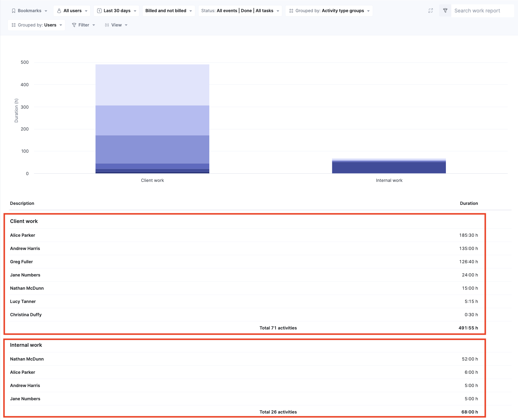Screen dimensions: 518x420
Task: Click the Bookmarks bookmark icon
Action: click(x=14, y=11)
